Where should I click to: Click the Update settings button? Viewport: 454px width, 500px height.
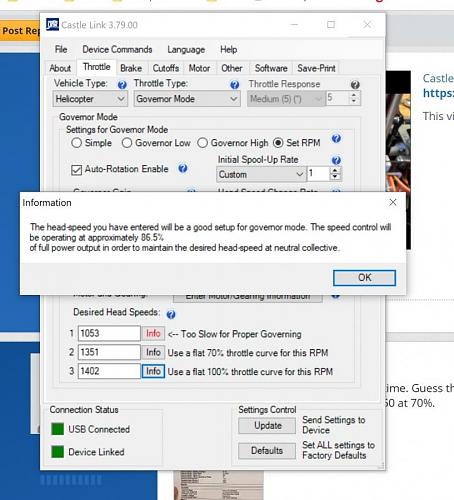coord(267,426)
